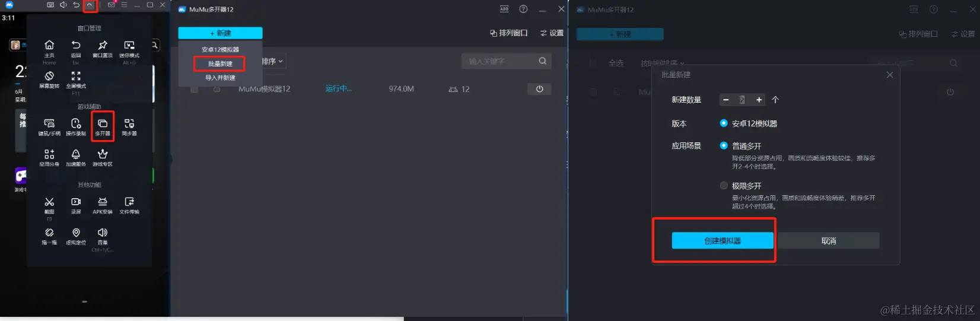Click the 运行中... status text
This screenshot has height=321, width=980.
coord(338,89)
